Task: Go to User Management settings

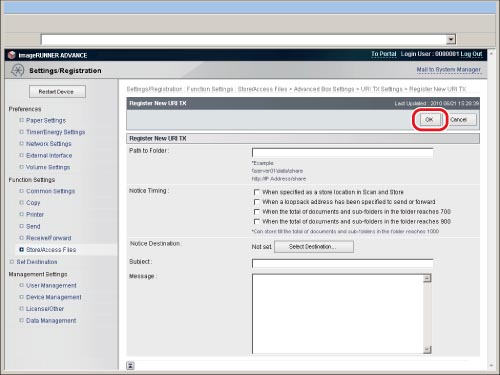Action: point(51,285)
